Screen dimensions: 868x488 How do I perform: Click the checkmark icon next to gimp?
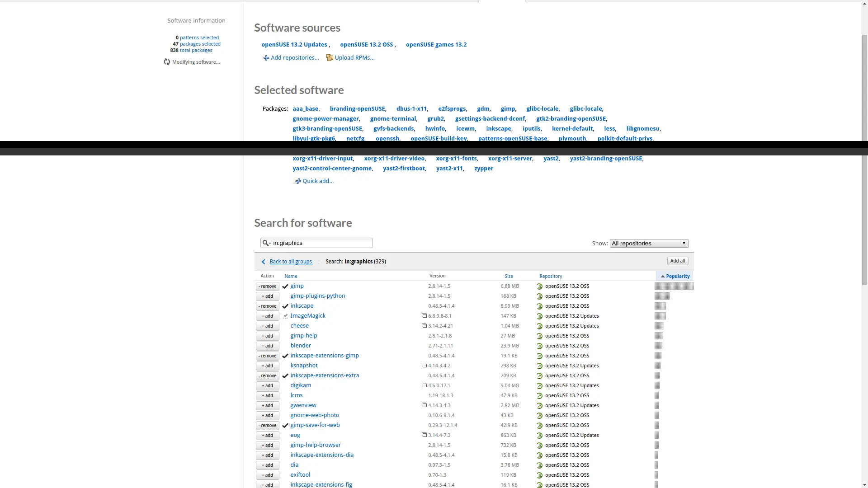tap(285, 286)
